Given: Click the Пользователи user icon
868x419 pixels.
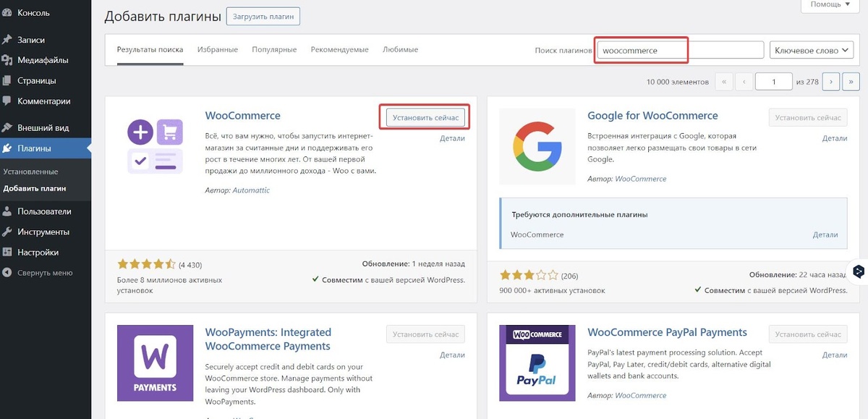Looking at the screenshot, I should tap(7, 211).
